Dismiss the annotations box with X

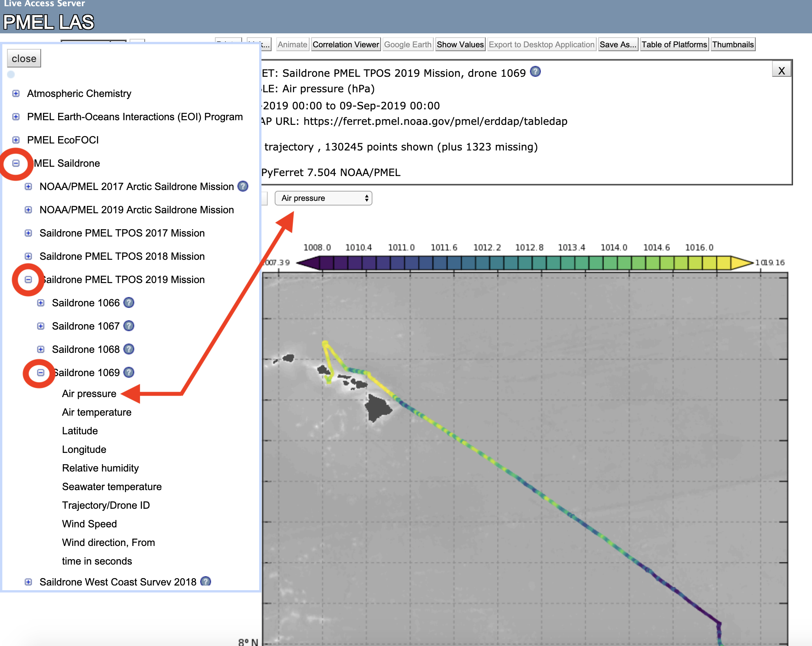[x=781, y=70]
